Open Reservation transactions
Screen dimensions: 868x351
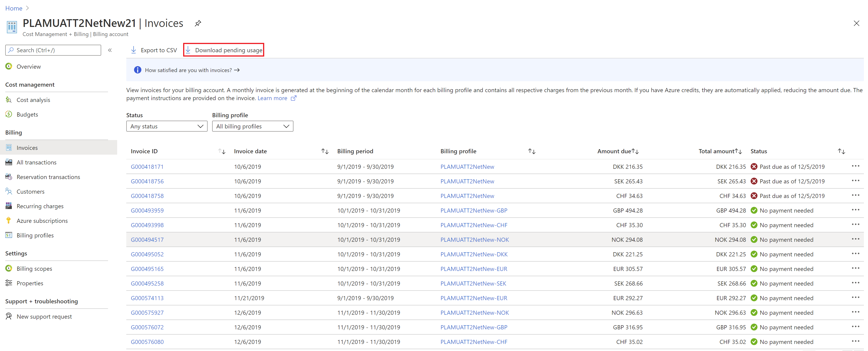point(48,177)
